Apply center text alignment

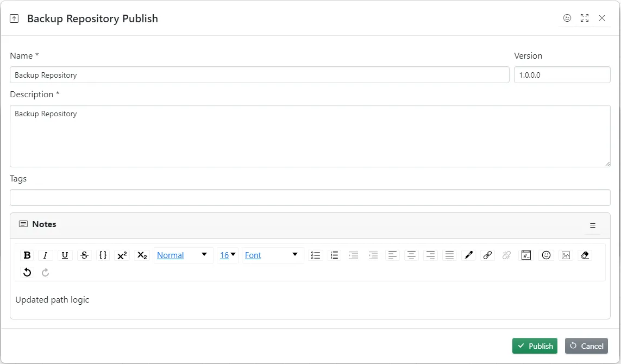411,255
